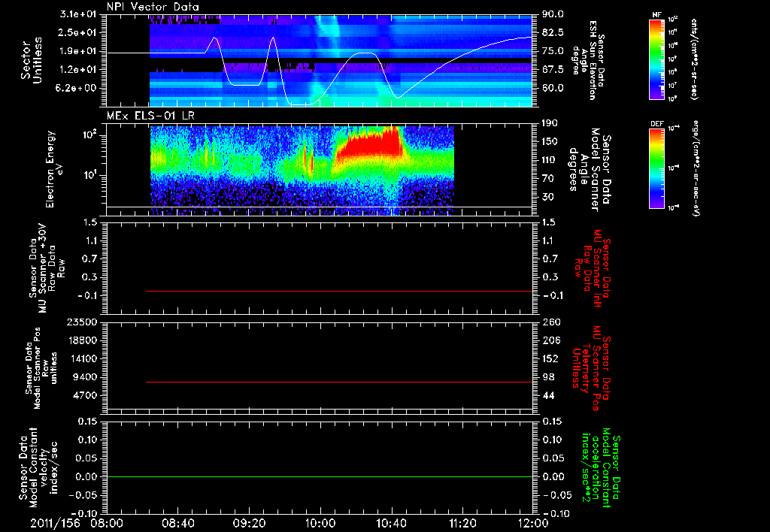Click the red "MU Scanner Pos Telemetry Unitless" label
This screenshot has height=532, width=770.
pos(592,368)
